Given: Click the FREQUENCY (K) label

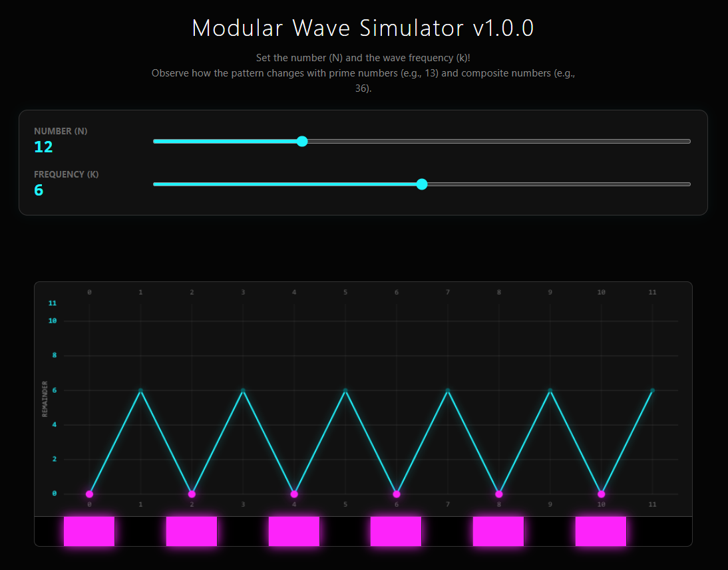Looking at the screenshot, I should click(66, 174).
